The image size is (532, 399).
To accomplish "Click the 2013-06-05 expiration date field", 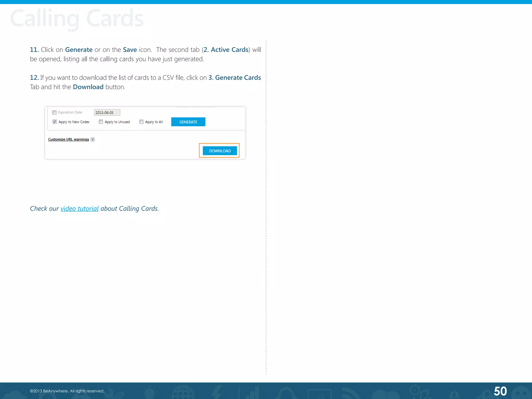I will pyautogui.click(x=107, y=112).
